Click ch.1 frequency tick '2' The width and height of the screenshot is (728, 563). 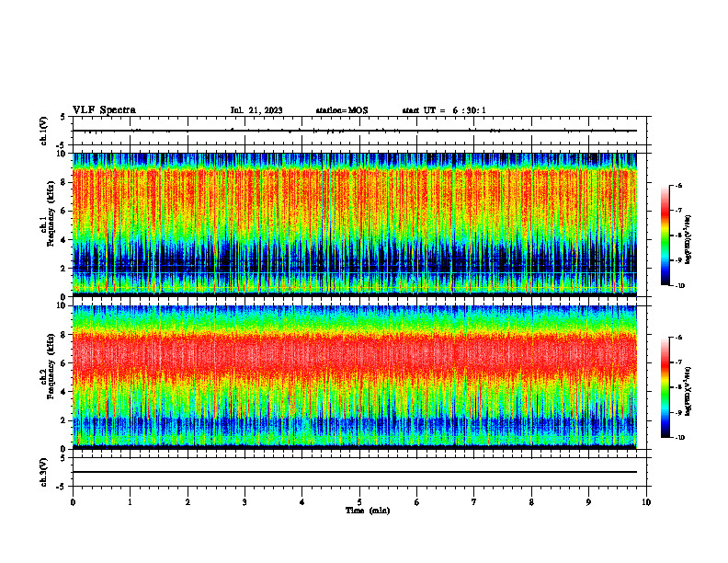point(63,268)
